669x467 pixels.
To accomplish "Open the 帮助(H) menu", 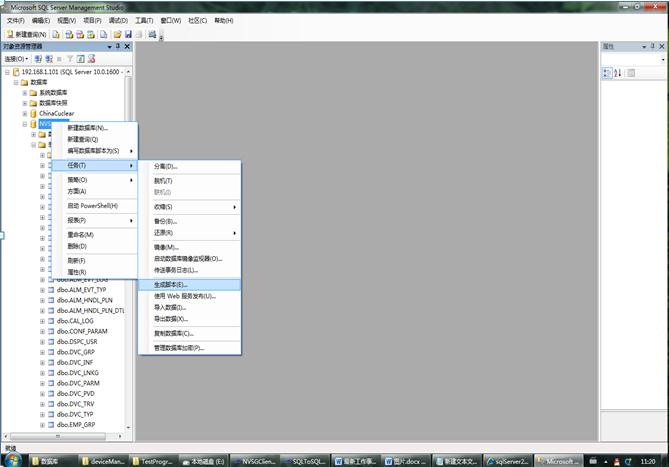I will (224, 20).
